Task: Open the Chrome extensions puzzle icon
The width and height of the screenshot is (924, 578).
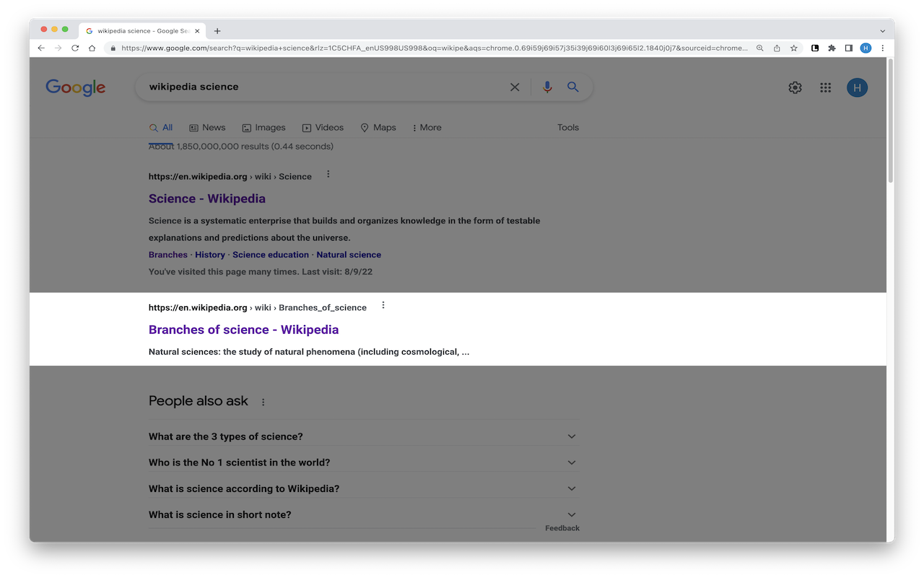Action: (x=831, y=48)
